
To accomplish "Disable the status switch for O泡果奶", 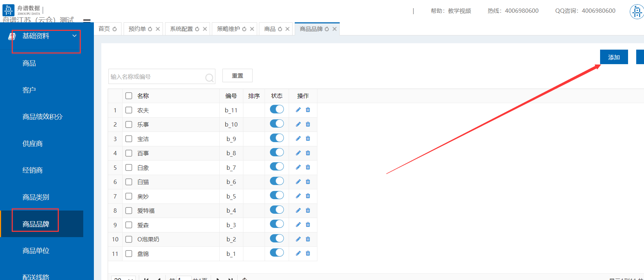I will pyautogui.click(x=277, y=239).
